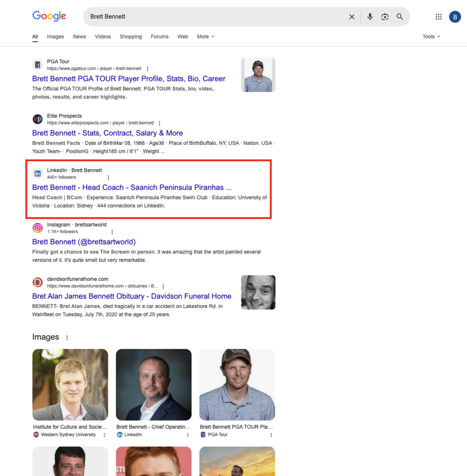Viewport: 467px width, 476px height.
Task: Start voice search with the microphone icon
Action: click(x=370, y=17)
